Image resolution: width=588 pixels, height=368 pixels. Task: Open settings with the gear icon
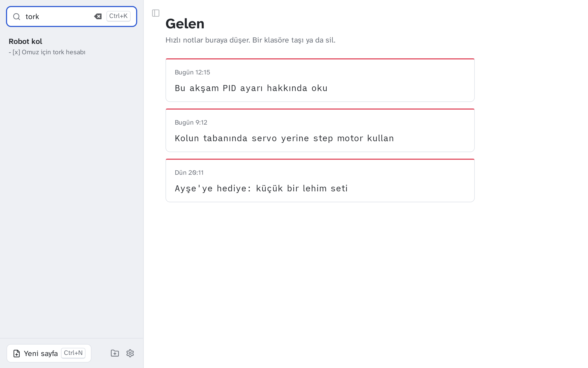click(x=130, y=353)
